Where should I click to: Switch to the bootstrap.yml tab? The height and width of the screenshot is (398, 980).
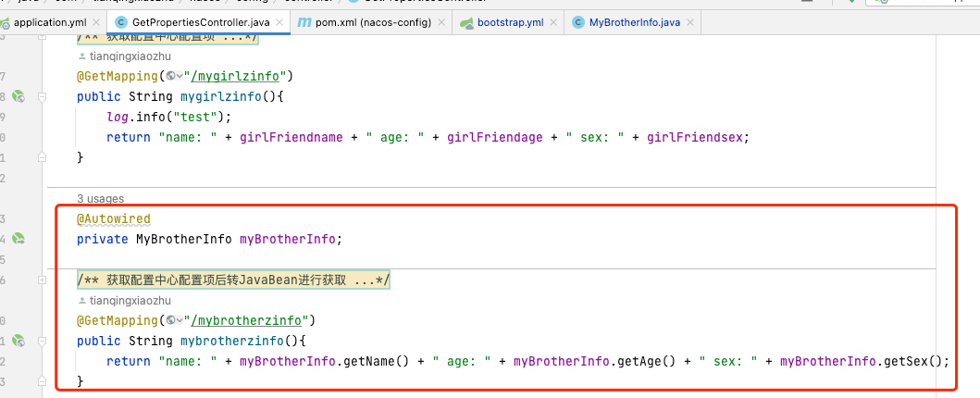point(509,21)
